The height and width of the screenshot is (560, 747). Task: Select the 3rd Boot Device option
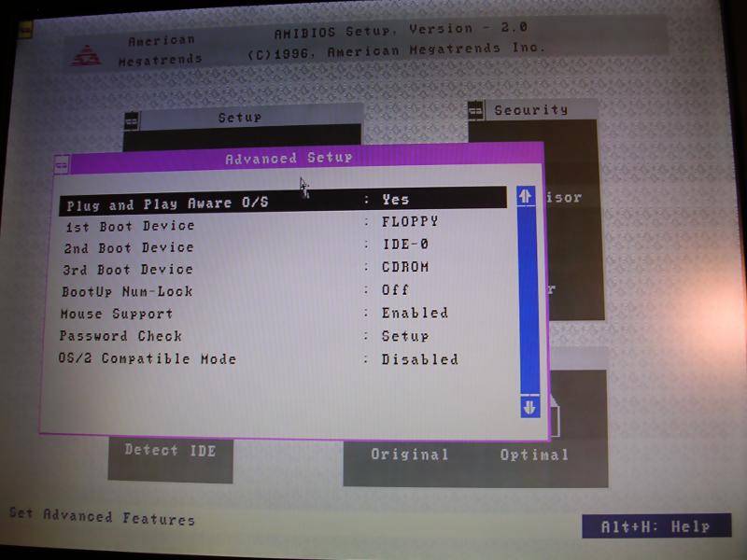tap(128, 270)
